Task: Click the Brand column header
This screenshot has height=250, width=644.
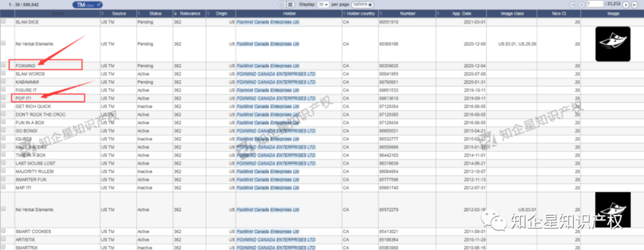Action: click(58, 14)
